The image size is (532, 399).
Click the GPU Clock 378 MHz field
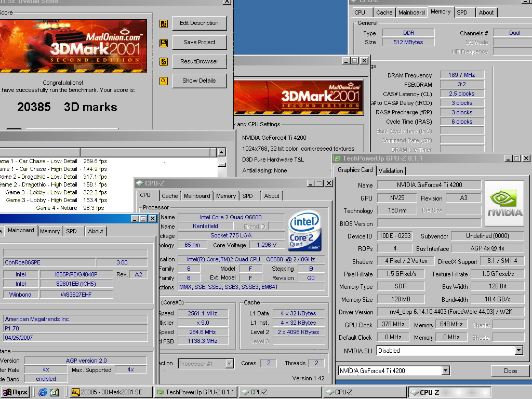[393, 324]
